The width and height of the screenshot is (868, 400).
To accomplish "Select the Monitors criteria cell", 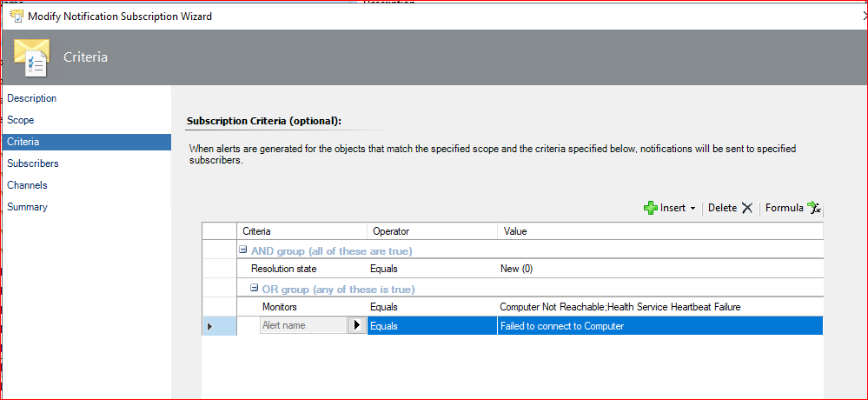I will [301, 307].
